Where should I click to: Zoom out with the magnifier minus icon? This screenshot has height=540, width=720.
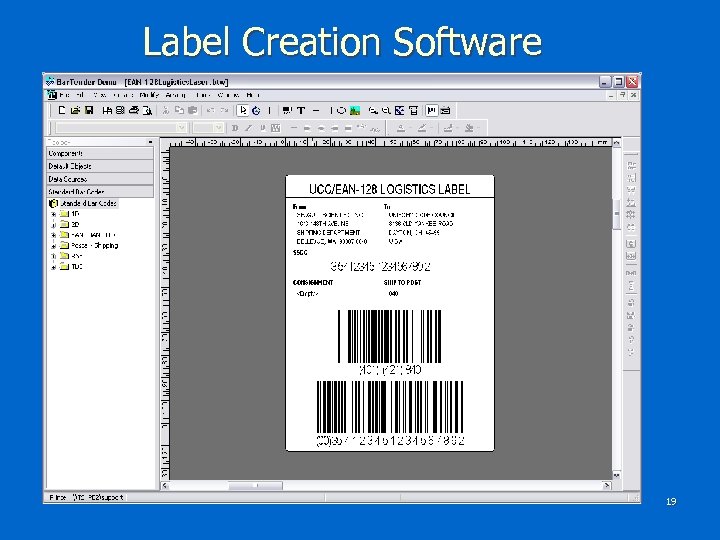click(x=386, y=110)
